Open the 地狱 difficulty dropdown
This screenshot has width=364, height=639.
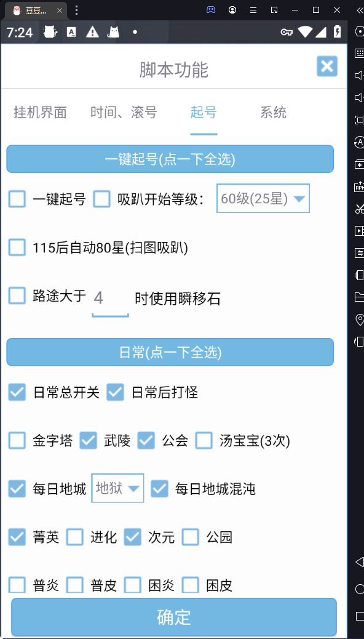click(117, 488)
